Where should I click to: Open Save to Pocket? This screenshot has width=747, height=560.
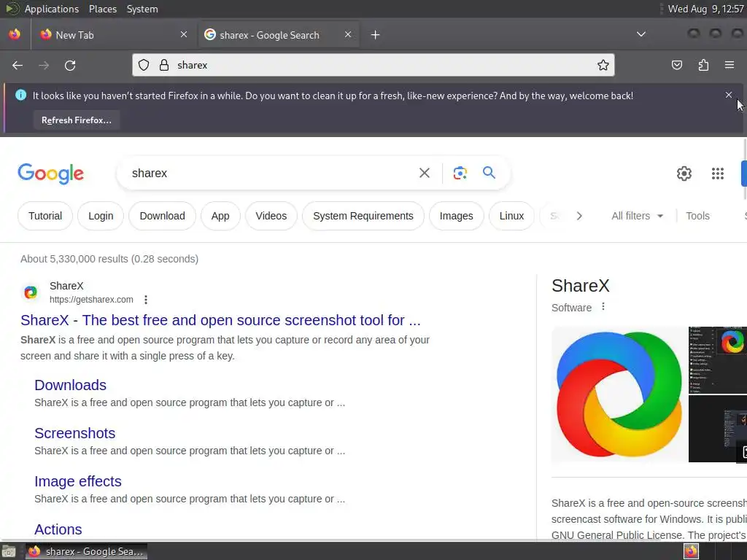676,65
